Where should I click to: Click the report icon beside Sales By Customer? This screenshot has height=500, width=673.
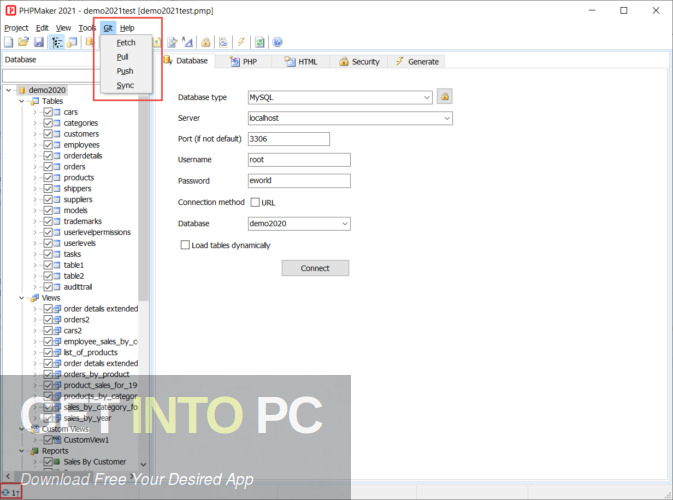57,462
